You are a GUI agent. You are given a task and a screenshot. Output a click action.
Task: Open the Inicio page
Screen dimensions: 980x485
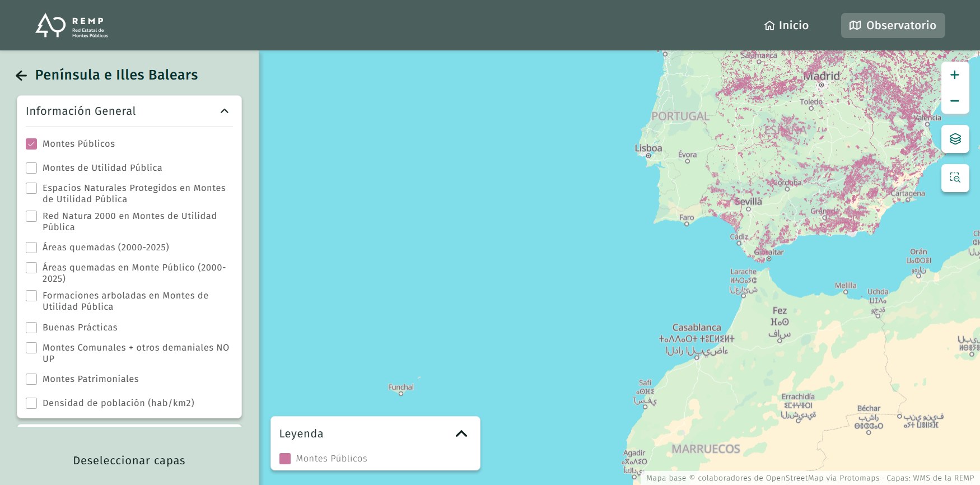[786, 26]
